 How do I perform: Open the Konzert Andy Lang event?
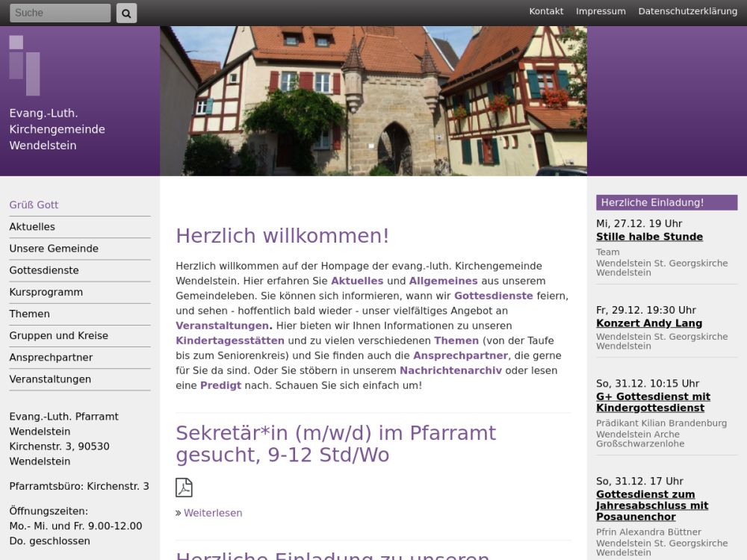point(649,323)
